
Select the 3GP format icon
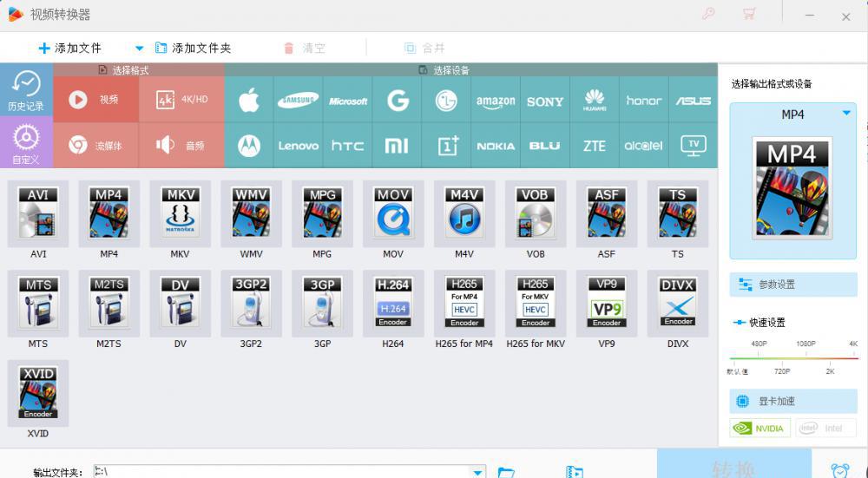click(322, 303)
